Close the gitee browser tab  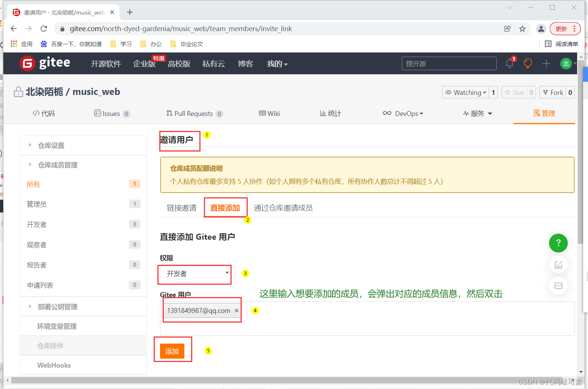pyautogui.click(x=112, y=12)
